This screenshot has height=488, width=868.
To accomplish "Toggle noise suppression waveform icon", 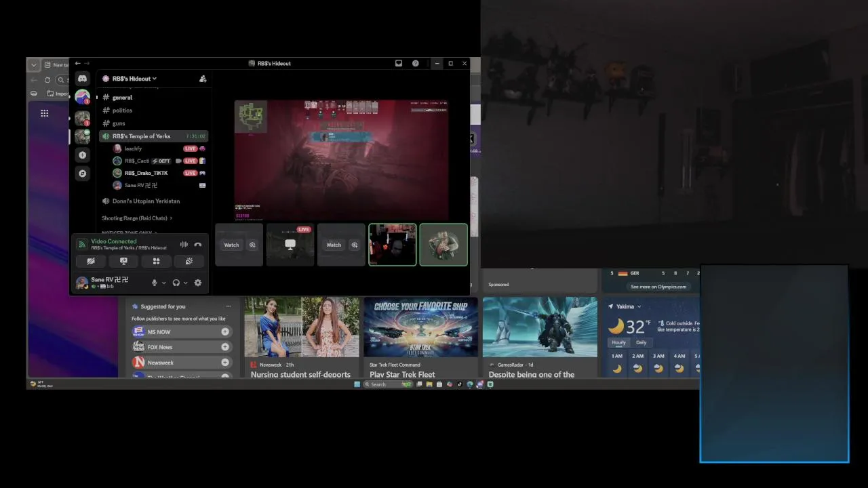I will coord(184,244).
